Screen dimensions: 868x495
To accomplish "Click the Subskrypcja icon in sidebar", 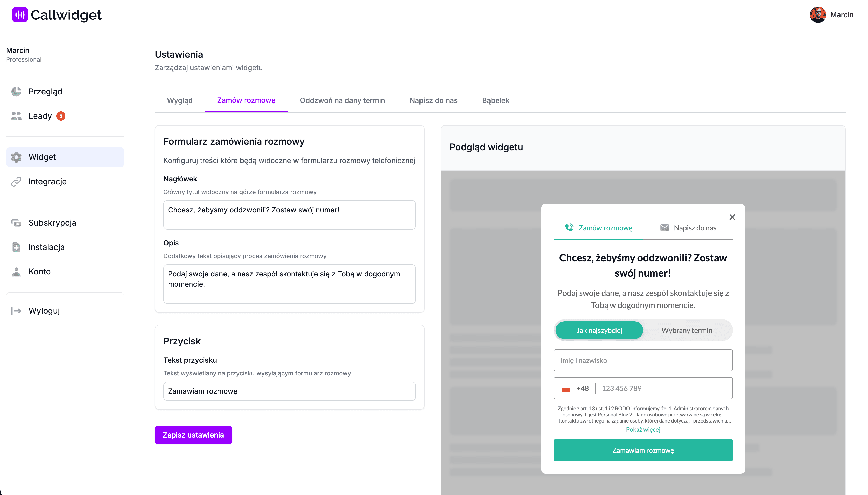I will pos(16,223).
